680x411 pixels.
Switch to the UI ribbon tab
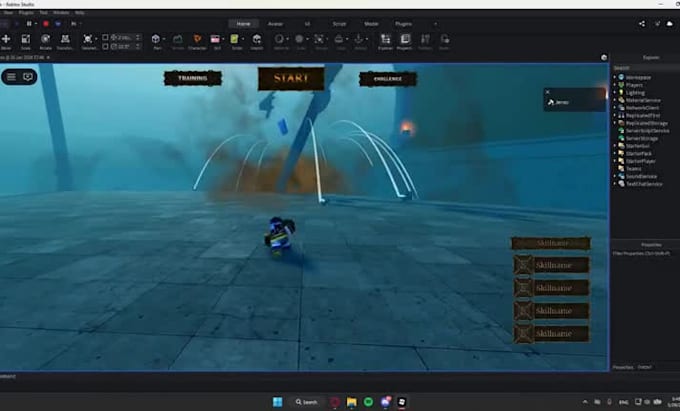tap(307, 24)
